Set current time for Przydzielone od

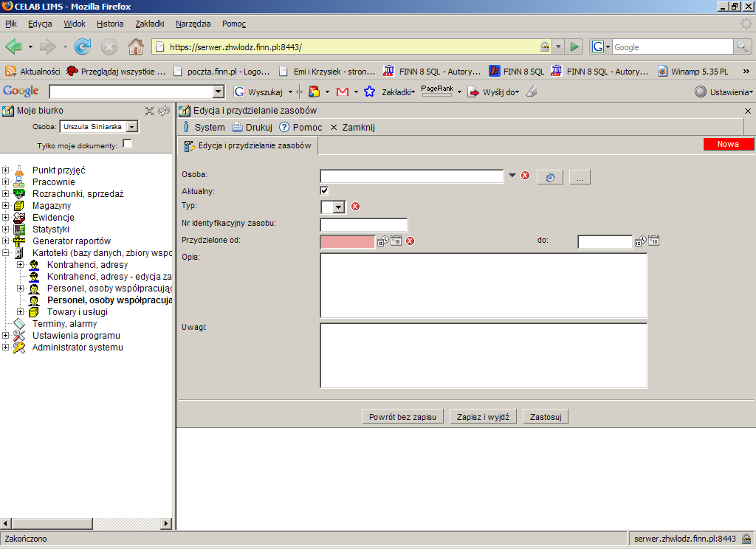pyautogui.click(x=383, y=241)
